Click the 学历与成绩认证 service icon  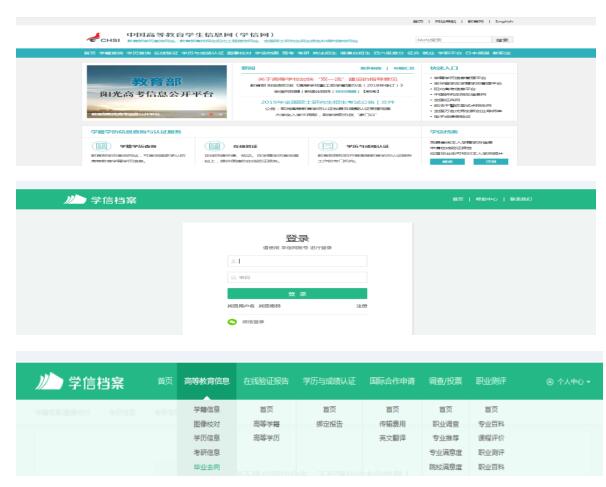click(328, 146)
